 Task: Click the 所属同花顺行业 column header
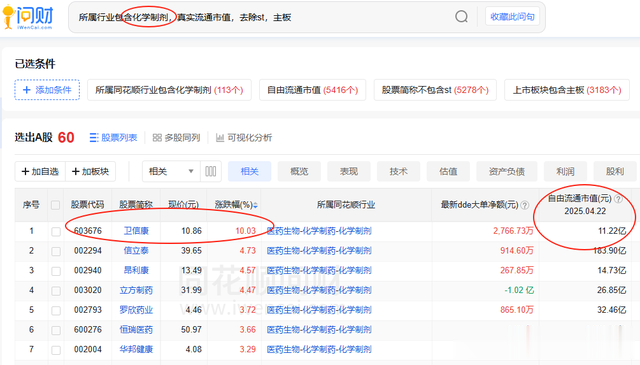346,205
